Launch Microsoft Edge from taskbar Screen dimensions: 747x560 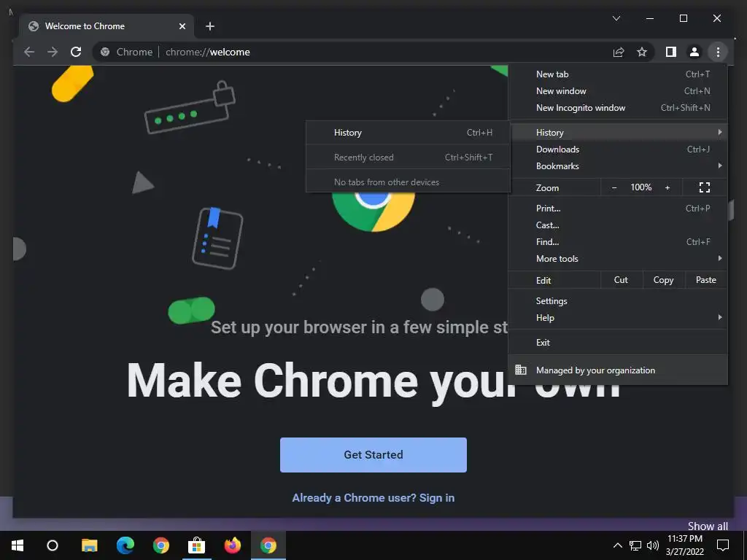[x=125, y=545]
